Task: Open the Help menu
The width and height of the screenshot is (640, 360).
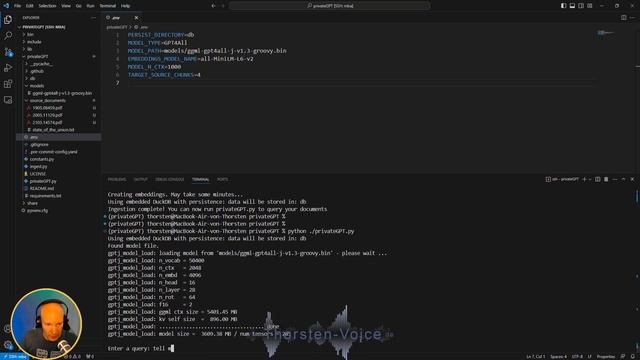Action: 125,6
